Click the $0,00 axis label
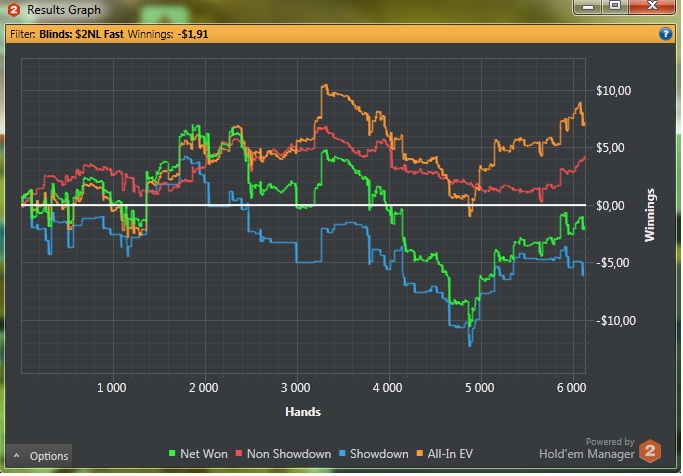 [x=610, y=206]
